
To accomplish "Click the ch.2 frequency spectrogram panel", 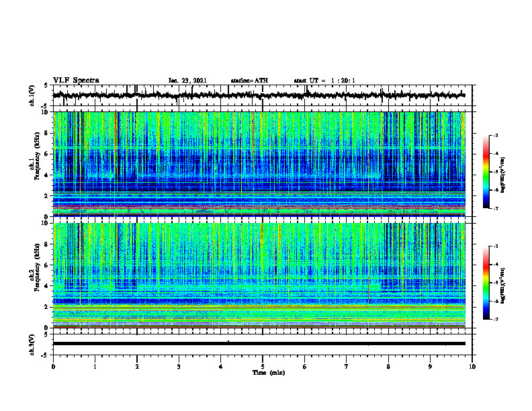I will 259,275.
